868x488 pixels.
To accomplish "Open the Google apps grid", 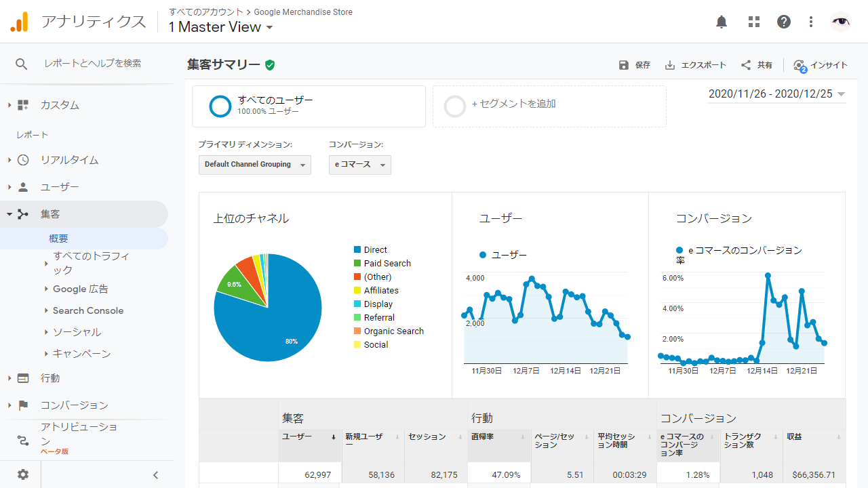I will [x=754, y=22].
